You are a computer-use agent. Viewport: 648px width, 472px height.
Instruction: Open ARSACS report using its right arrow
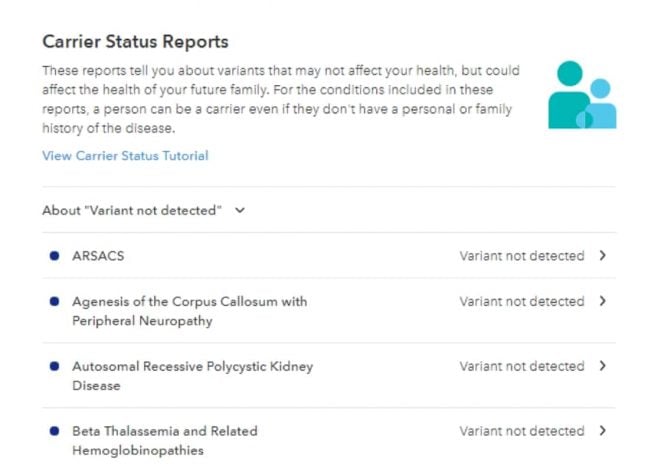point(602,255)
